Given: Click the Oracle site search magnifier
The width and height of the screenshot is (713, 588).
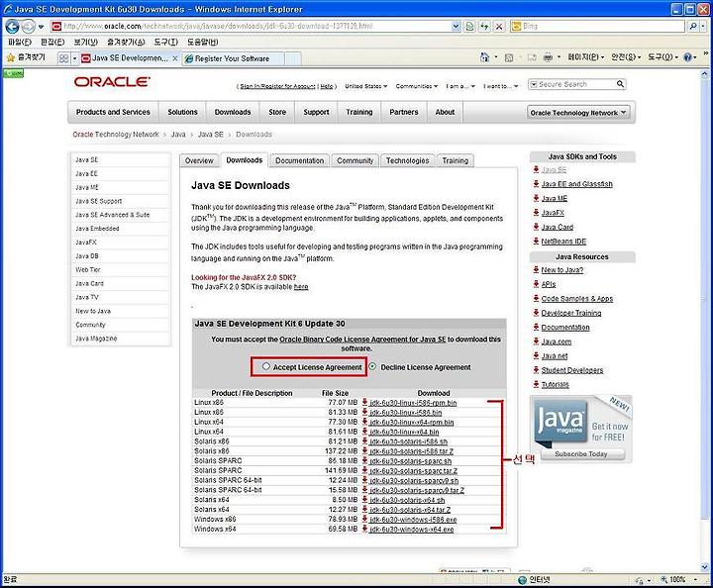Looking at the screenshot, I should 620,84.
